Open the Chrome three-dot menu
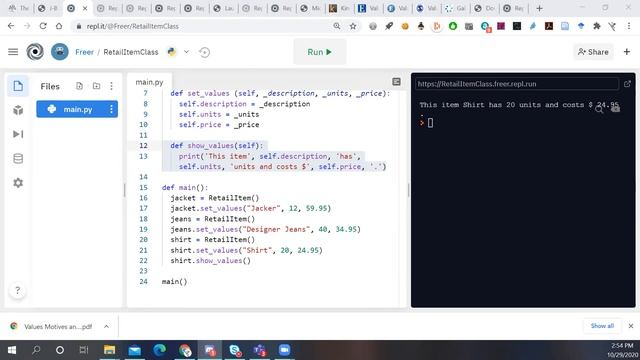 point(629,26)
